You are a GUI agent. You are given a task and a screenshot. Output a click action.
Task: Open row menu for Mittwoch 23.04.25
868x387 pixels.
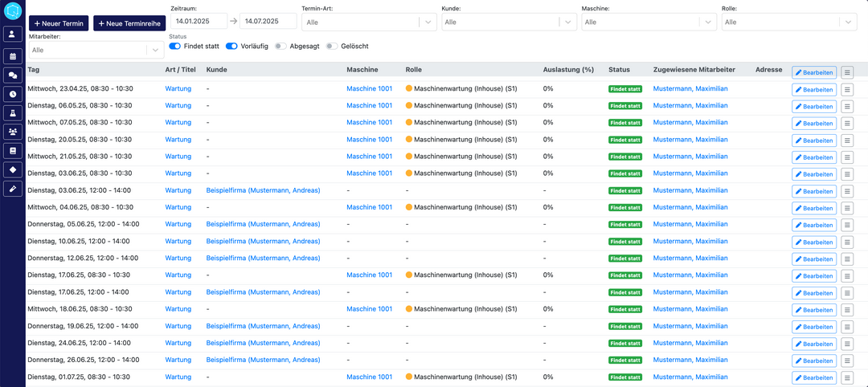point(847,90)
